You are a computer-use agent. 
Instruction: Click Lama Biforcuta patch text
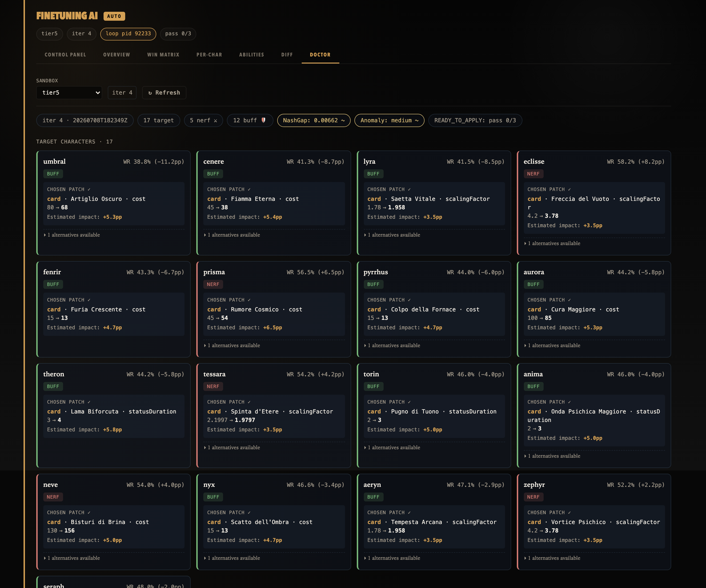click(112, 412)
